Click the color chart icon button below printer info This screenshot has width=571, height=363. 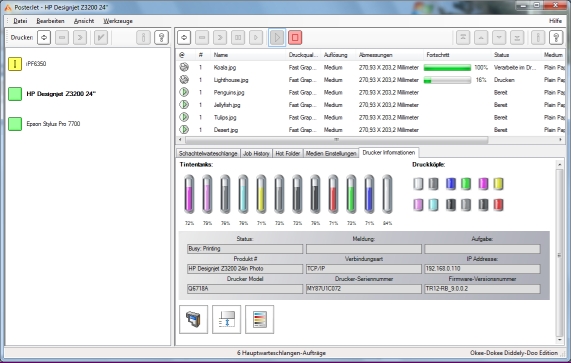click(x=259, y=319)
